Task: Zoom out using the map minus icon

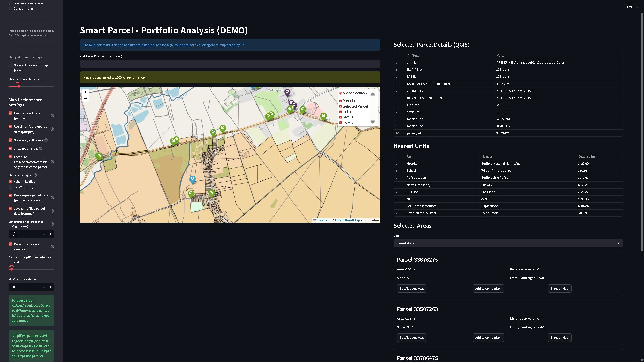Action: [x=85, y=98]
